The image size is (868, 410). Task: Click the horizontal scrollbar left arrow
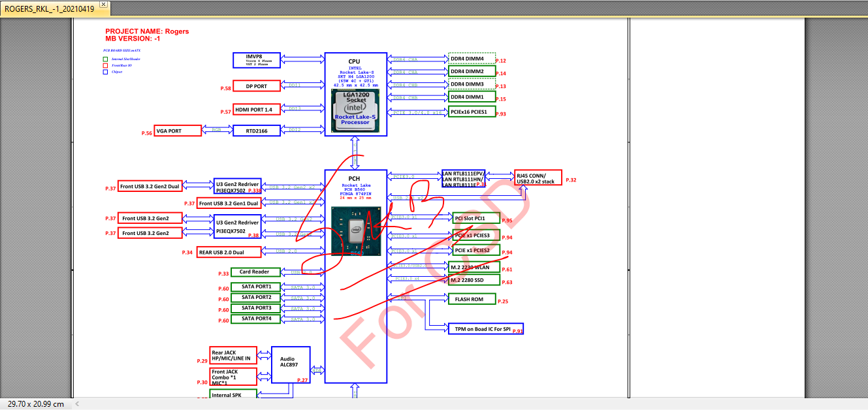(x=77, y=404)
